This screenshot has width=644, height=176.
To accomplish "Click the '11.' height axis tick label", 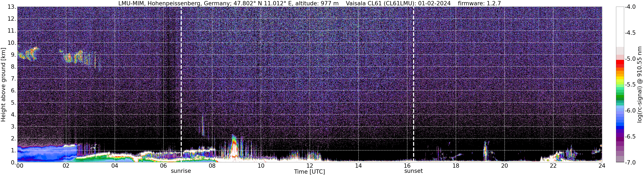I will pos(12,31).
